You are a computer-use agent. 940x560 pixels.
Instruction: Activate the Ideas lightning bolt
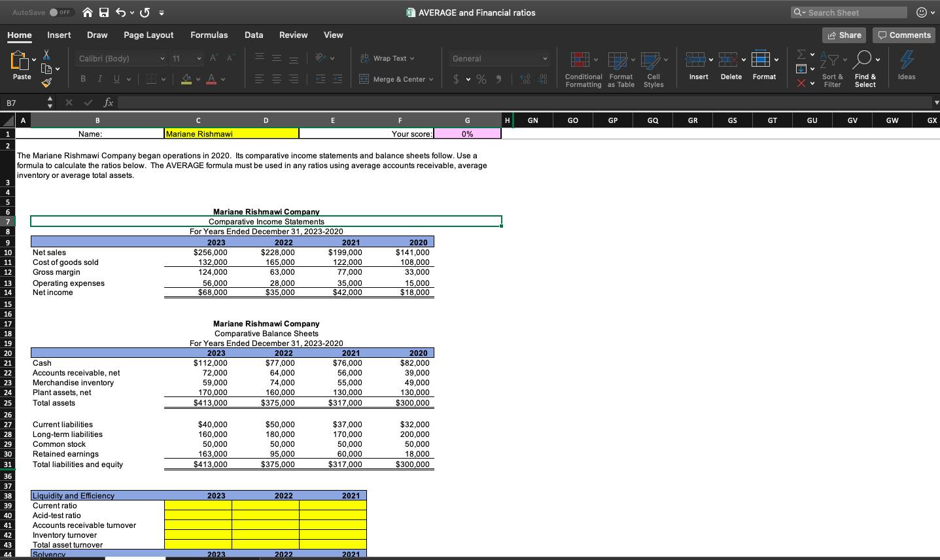[x=906, y=65]
